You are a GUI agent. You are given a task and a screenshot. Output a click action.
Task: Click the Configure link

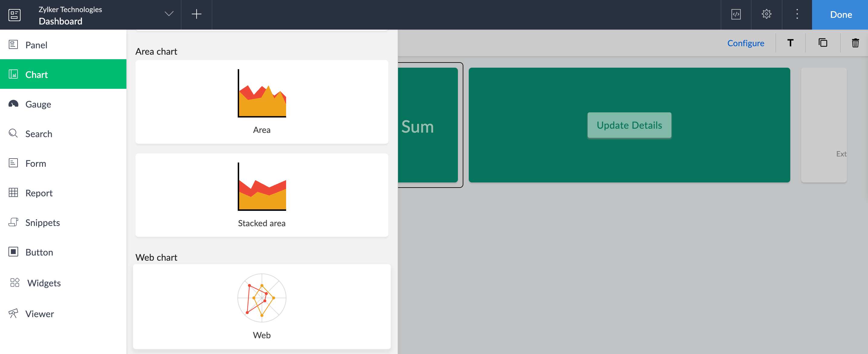click(x=745, y=43)
